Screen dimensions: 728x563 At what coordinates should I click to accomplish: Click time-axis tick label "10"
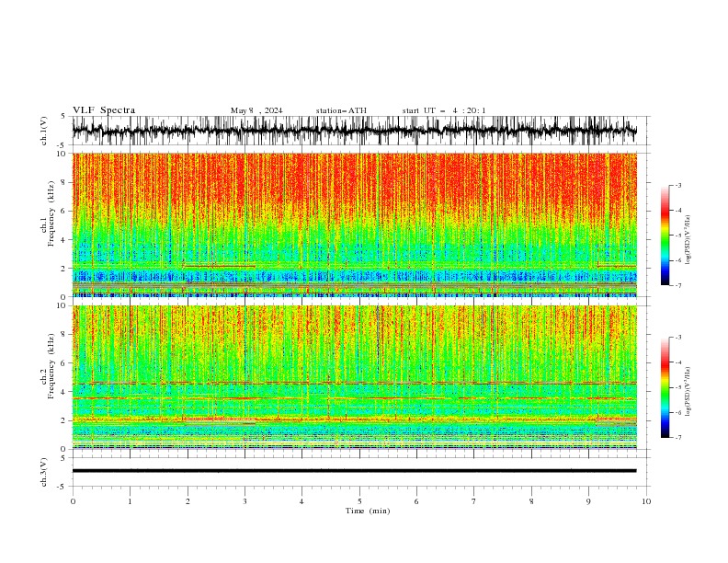(x=646, y=501)
